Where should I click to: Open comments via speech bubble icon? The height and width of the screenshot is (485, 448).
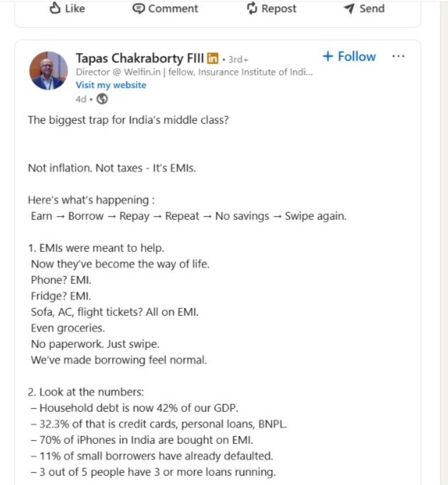[x=139, y=8]
